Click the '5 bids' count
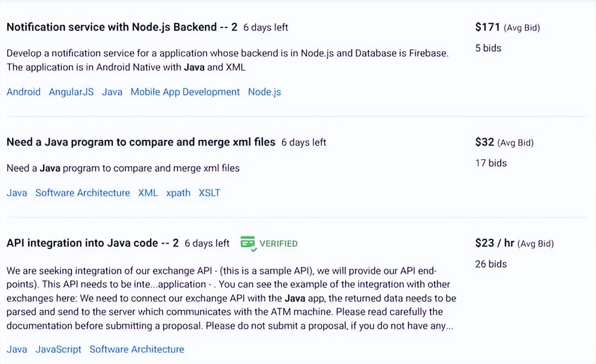The image size is (596, 364). coord(488,48)
